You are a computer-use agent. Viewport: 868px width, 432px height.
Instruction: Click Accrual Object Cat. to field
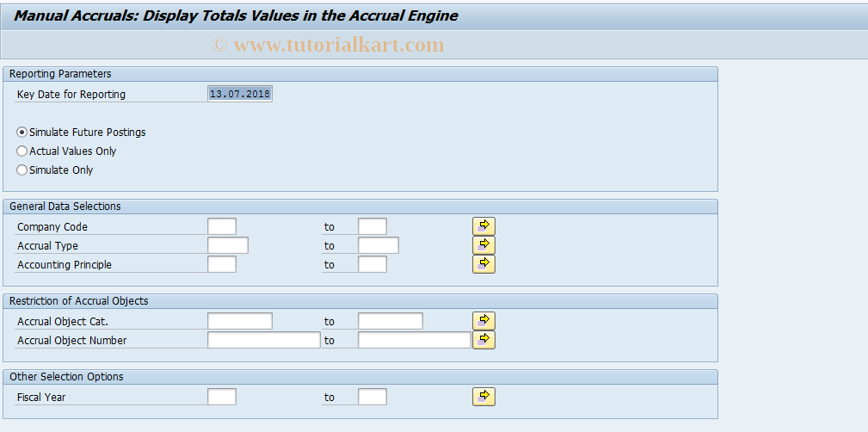(x=391, y=321)
